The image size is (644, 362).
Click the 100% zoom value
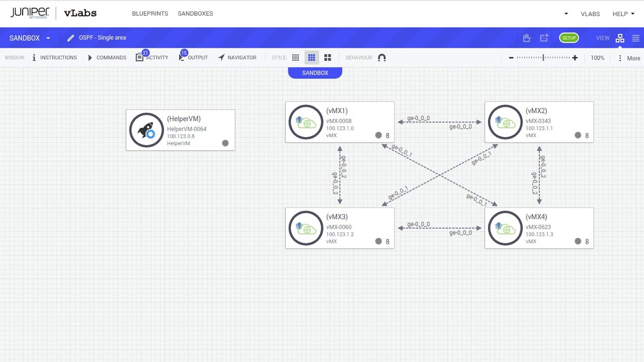(x=598, y=58)
